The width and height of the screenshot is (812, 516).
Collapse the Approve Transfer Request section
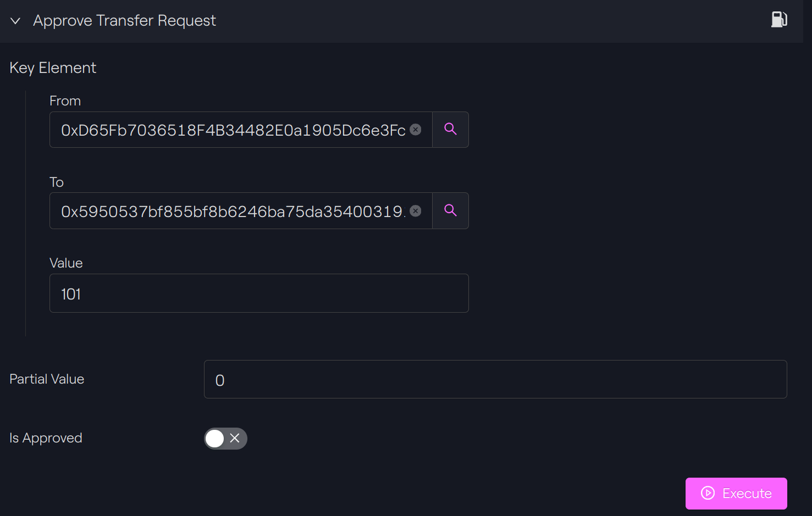pyautogui.click(x=16, y=21)
